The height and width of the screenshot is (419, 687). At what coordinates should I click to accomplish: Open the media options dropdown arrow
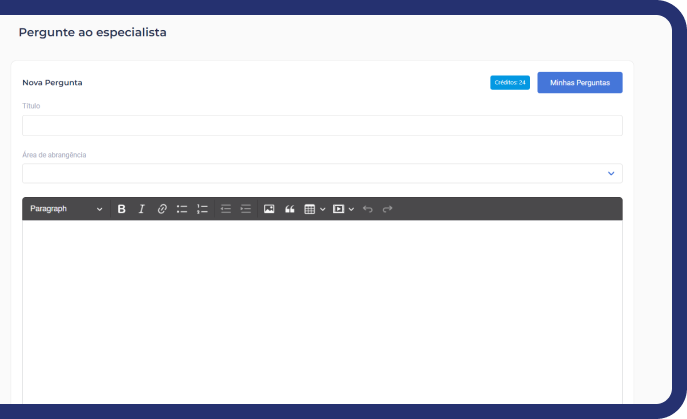coord(351,209)
